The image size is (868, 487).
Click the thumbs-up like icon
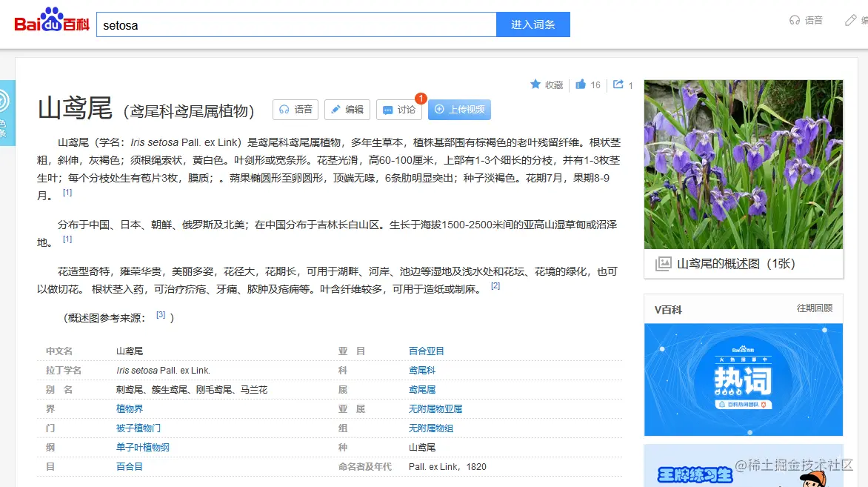pyautogui.click(x=582, y=85)
